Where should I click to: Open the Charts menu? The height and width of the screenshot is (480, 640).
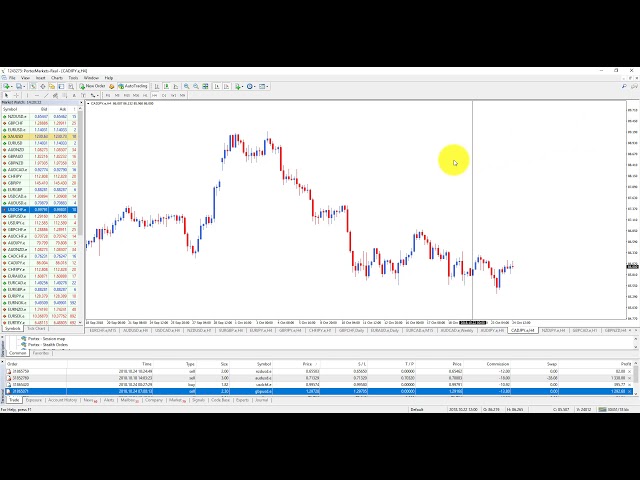pyautogui.click(x=55, y=77)
